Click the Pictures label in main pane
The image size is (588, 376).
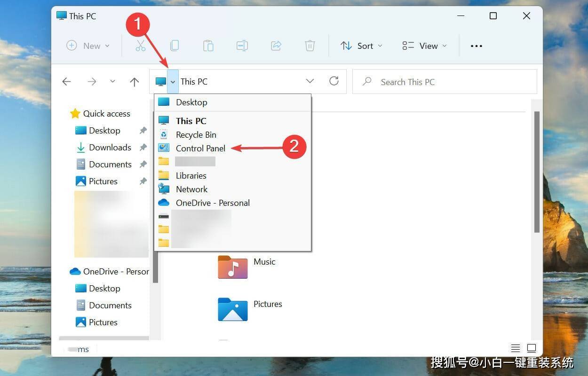tap(268, 304)
